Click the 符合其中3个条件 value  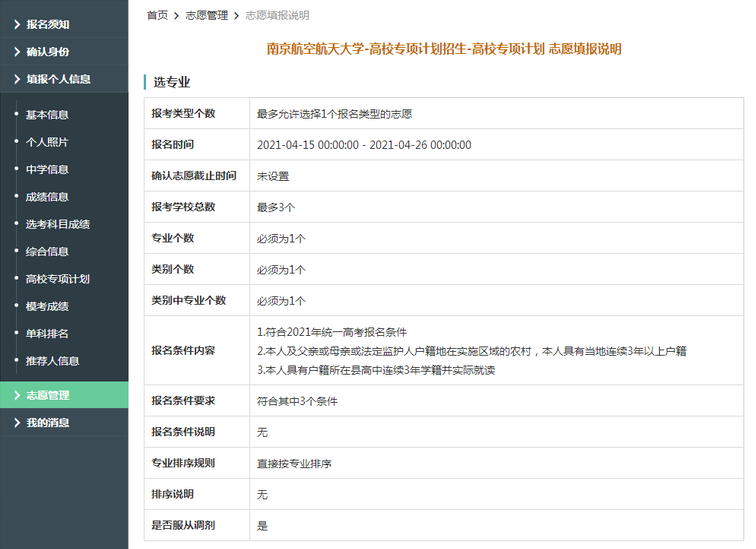click(x=297, y=401)
